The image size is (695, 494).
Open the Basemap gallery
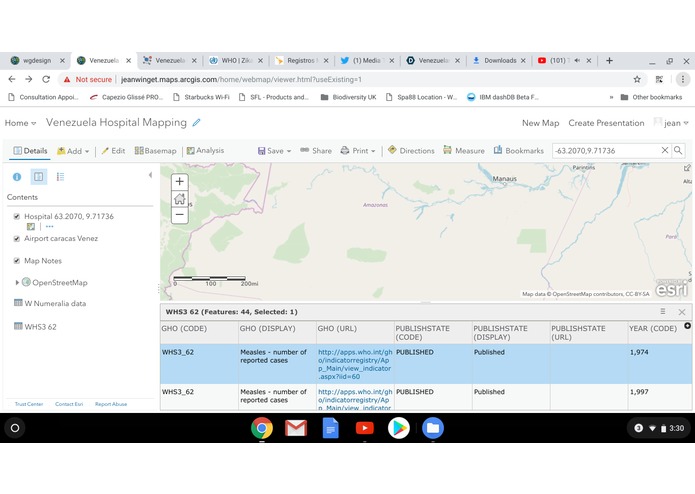(156, 151)
